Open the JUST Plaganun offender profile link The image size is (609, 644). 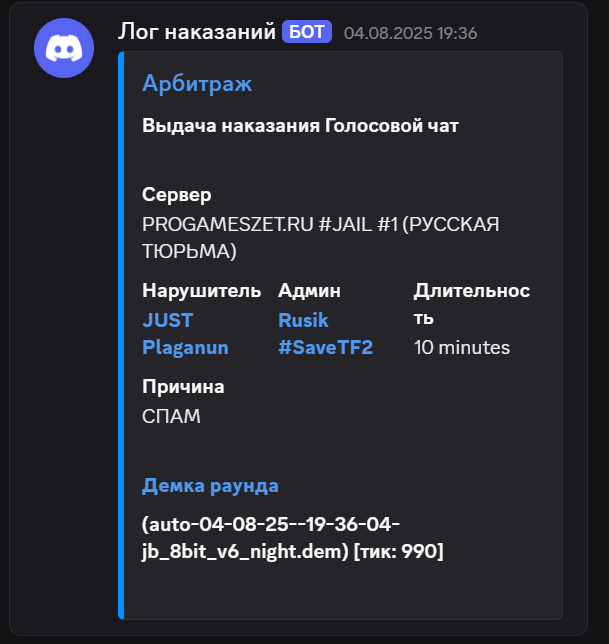(x=185, y=334)
